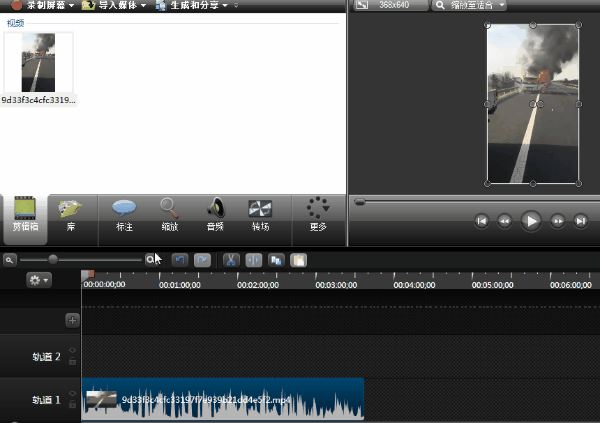
Task: Jump to next clip in preview
Action: pos(580,221)
